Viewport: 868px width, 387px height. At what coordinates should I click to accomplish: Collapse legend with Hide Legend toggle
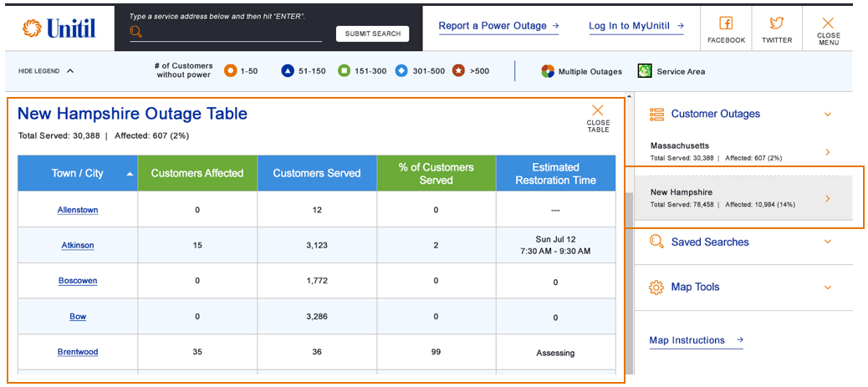46,71
